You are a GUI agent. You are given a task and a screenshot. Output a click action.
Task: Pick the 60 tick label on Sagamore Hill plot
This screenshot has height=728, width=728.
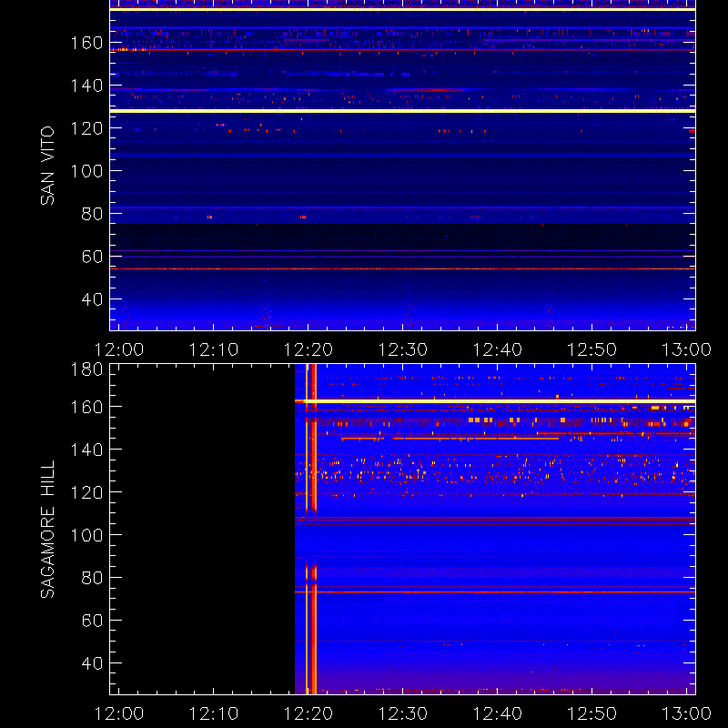[x=93, y=621]
